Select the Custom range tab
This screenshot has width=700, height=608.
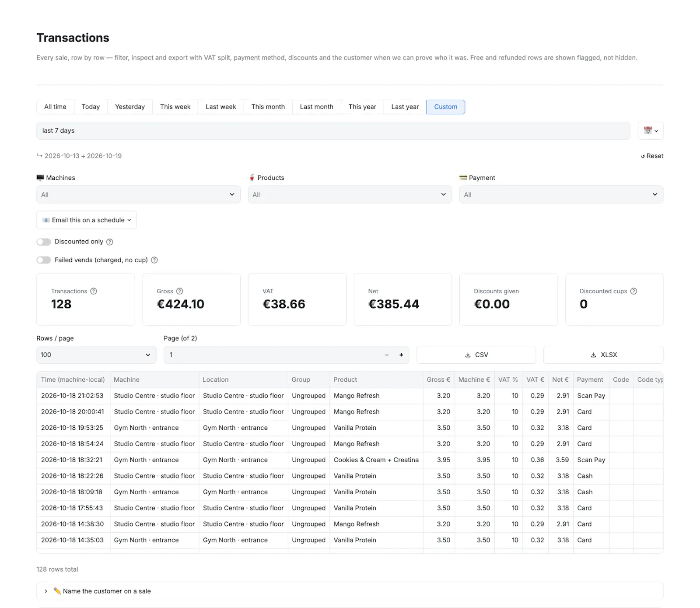click(x=445, y=107)
